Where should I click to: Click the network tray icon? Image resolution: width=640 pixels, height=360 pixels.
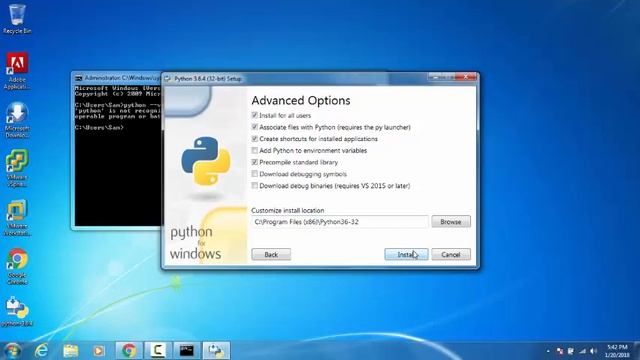pos(582,351)
